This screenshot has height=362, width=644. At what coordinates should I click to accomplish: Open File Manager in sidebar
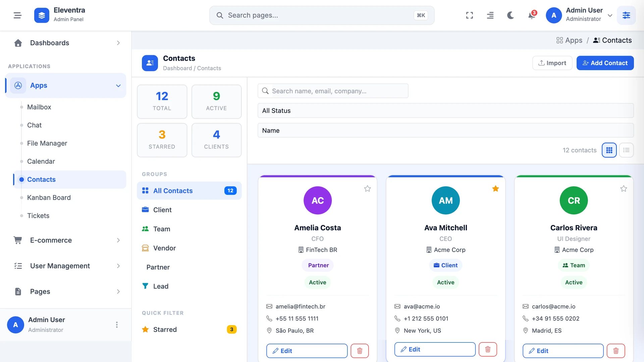pos(47,143)
